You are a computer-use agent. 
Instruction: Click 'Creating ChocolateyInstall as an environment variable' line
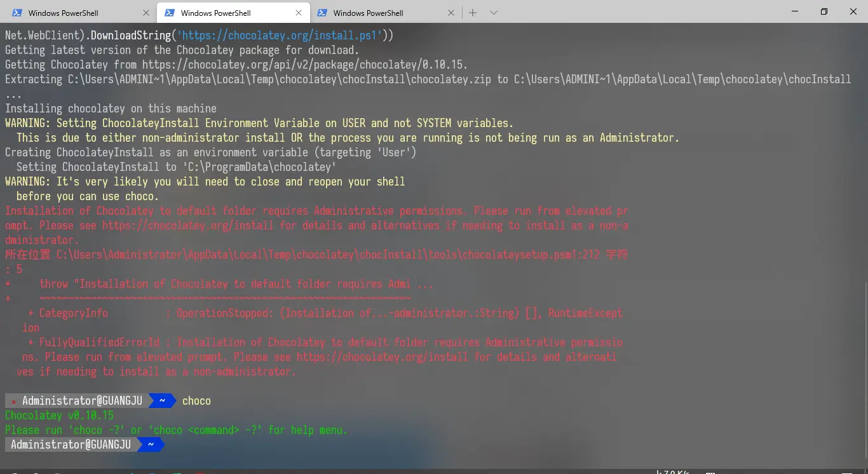tap(210, 152)
